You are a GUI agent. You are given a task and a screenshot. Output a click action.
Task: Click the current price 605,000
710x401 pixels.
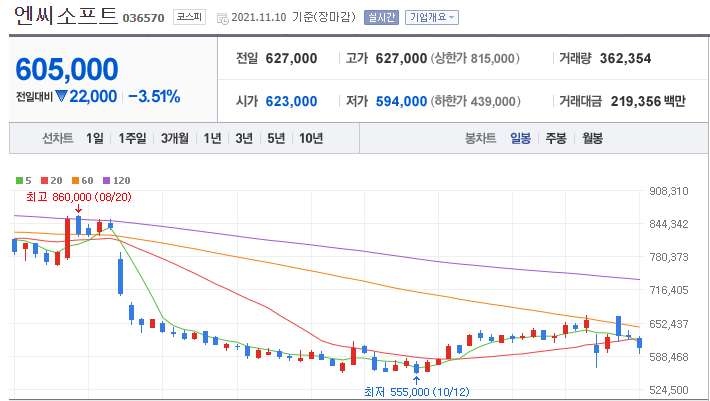pyautogui.click(x=67, y=69)
